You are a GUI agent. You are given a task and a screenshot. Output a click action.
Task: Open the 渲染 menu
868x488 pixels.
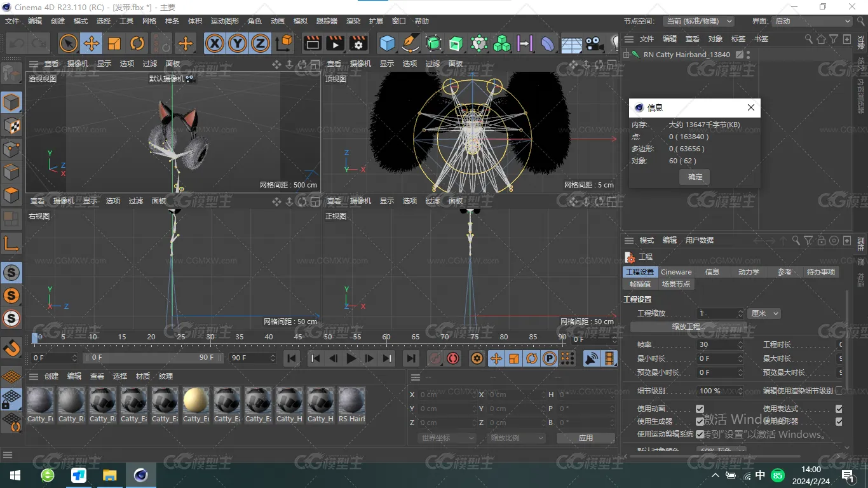pyautogui.click(x=353, y=21)
